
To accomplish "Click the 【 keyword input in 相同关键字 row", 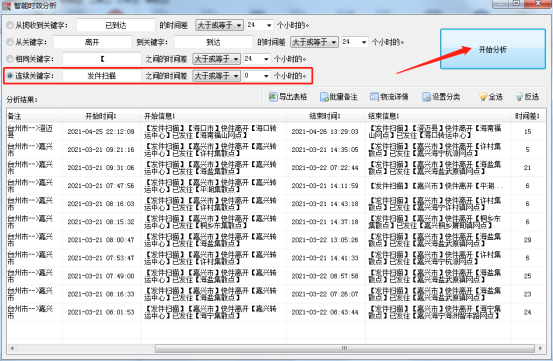I will [x=102, y=59].
